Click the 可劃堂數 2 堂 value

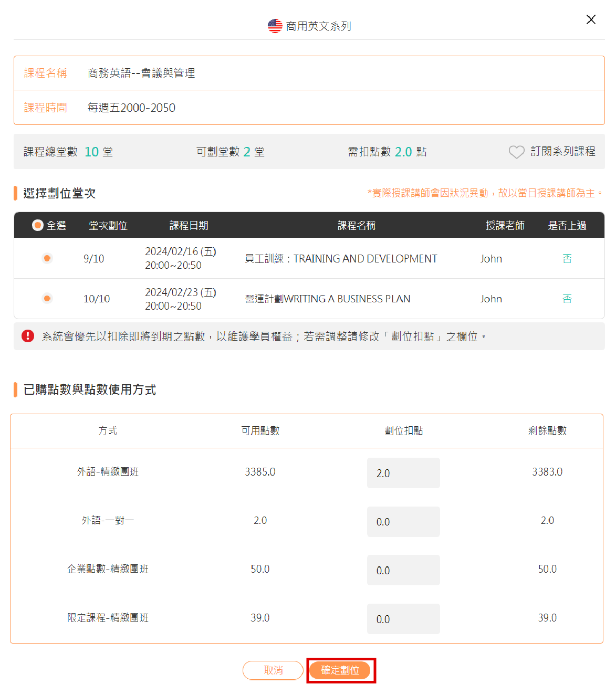coord(231,152)
